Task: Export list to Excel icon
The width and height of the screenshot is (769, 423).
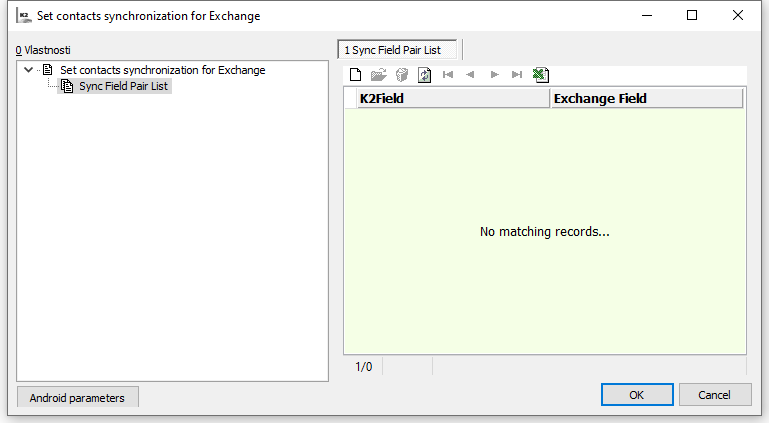Action: coord(540,75)
